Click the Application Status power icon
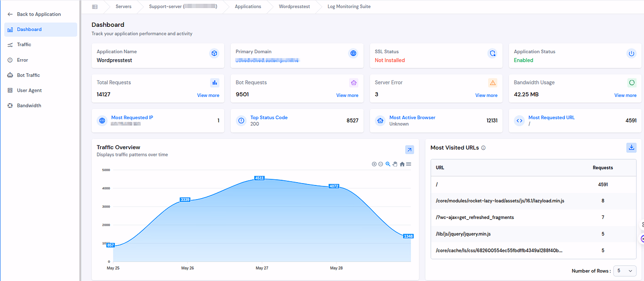Viewport: 644px width, 281px height. click(x=631, y=53)
